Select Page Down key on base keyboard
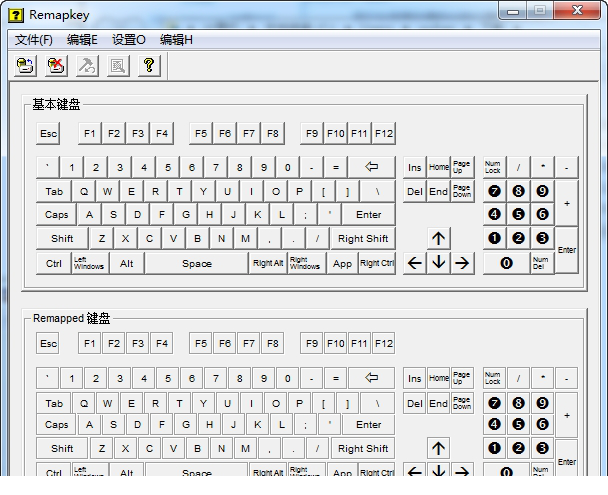 point(462,191)
